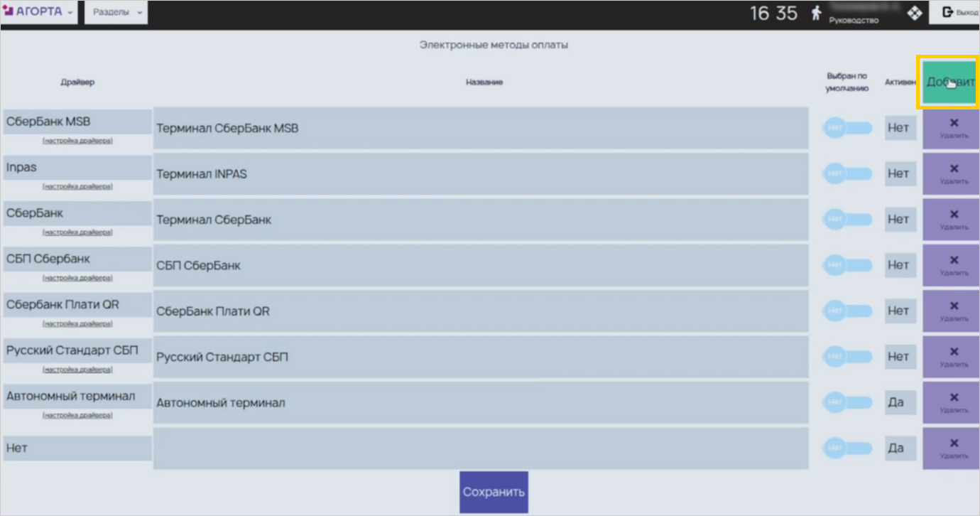Toggle default switch for СБП СберБанк

pyautogui.click(x=846, y=265)
